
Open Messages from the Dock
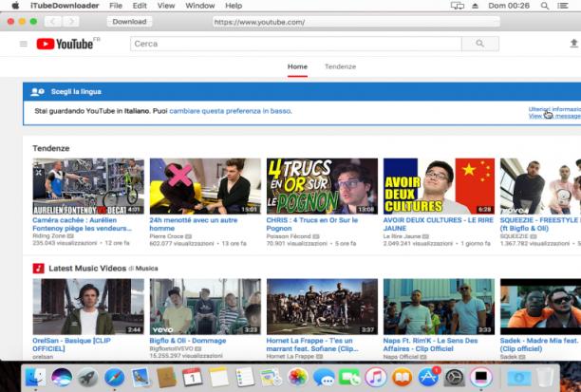coord(324,377)
